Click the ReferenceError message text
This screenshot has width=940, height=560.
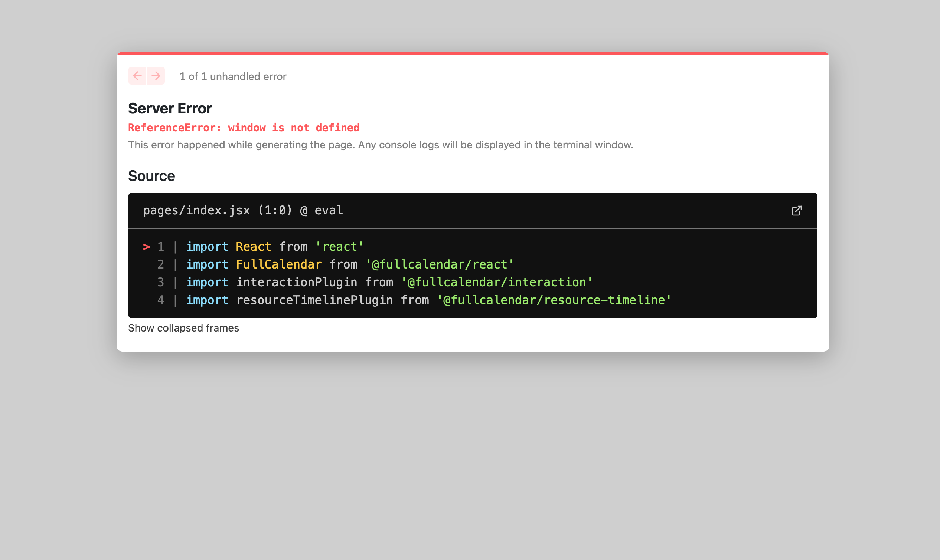[244, 128]
